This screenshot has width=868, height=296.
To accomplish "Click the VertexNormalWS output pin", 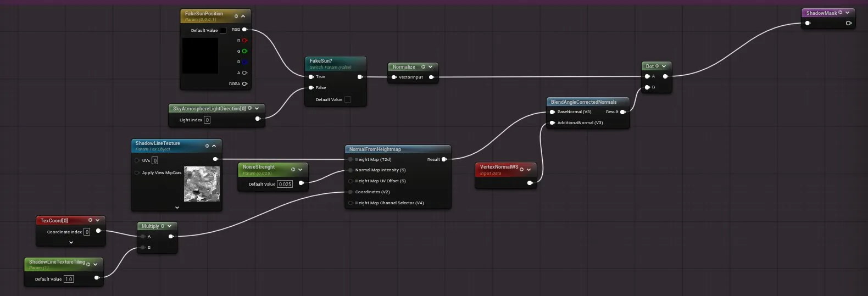I will 530,183.
